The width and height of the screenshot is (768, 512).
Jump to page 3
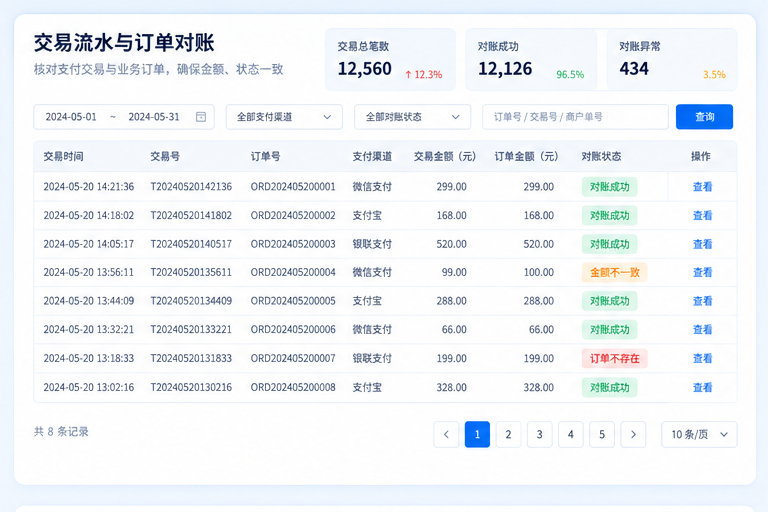click(x=540, y=434)
